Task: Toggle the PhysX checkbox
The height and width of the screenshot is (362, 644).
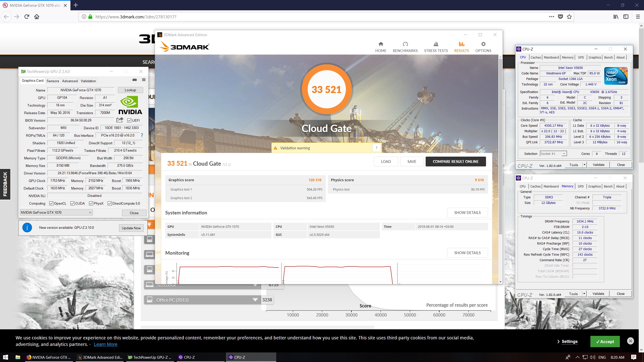Action: click(91, 203)
